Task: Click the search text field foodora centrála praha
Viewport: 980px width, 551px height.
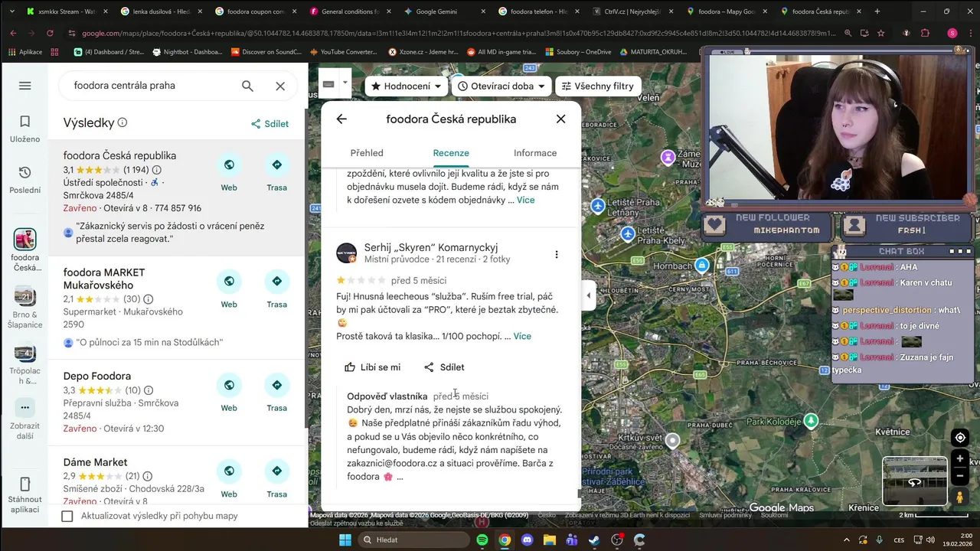Action: (153, 86)
